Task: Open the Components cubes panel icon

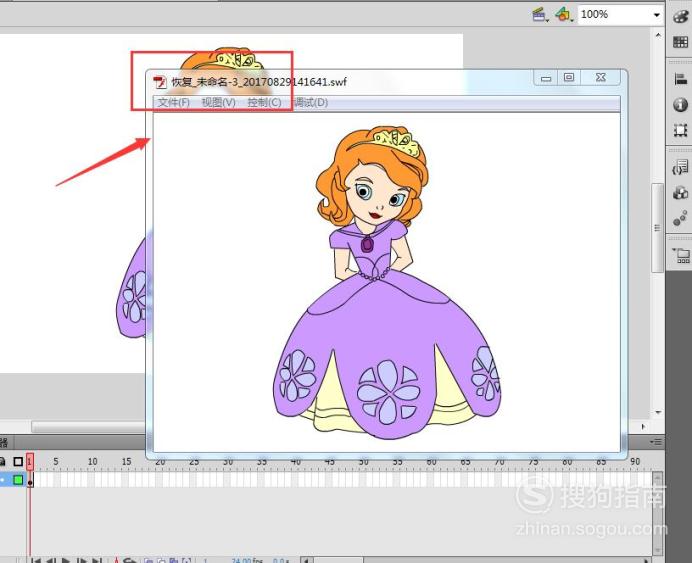Action: pos(680,193)
